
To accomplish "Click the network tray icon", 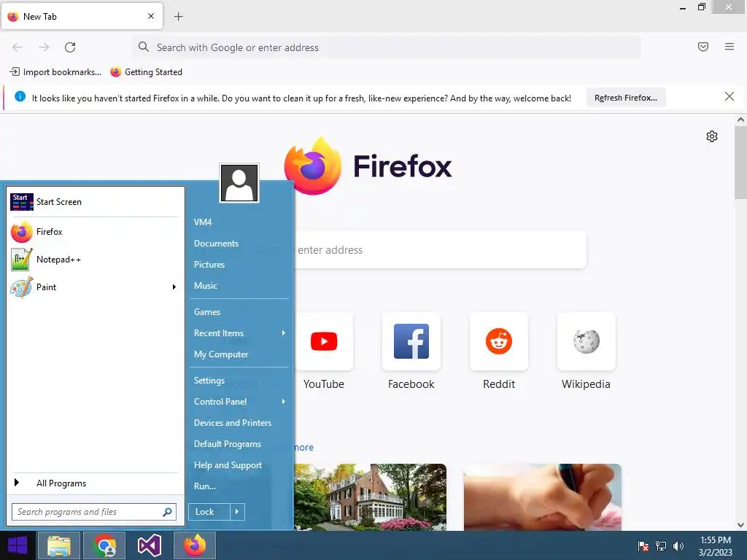I will pyautogui.click(x=661, y=546).
